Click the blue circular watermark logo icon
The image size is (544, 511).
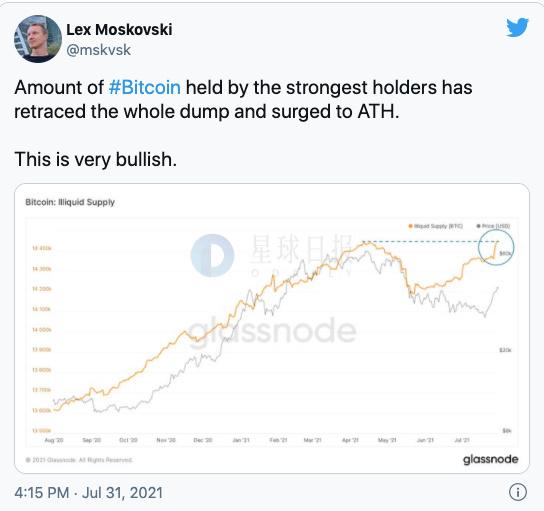212,255
